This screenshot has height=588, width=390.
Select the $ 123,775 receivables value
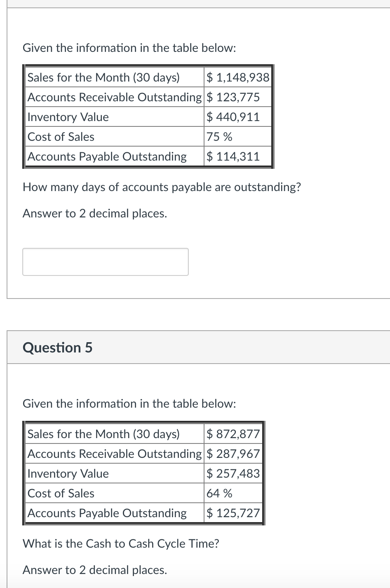pyautogui.click(x=232, y=97)
